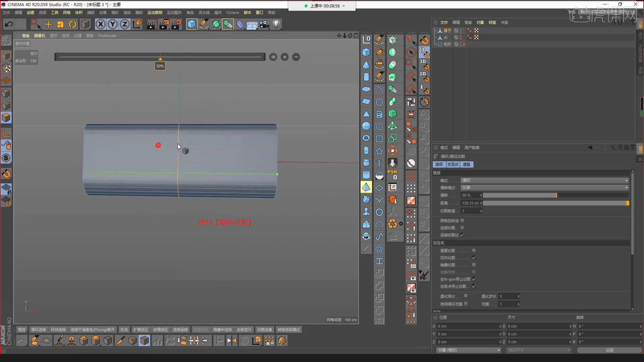The image size is (644, 362).
Task: Enable 量化细分 checkbox
Action: pos(466,296)
